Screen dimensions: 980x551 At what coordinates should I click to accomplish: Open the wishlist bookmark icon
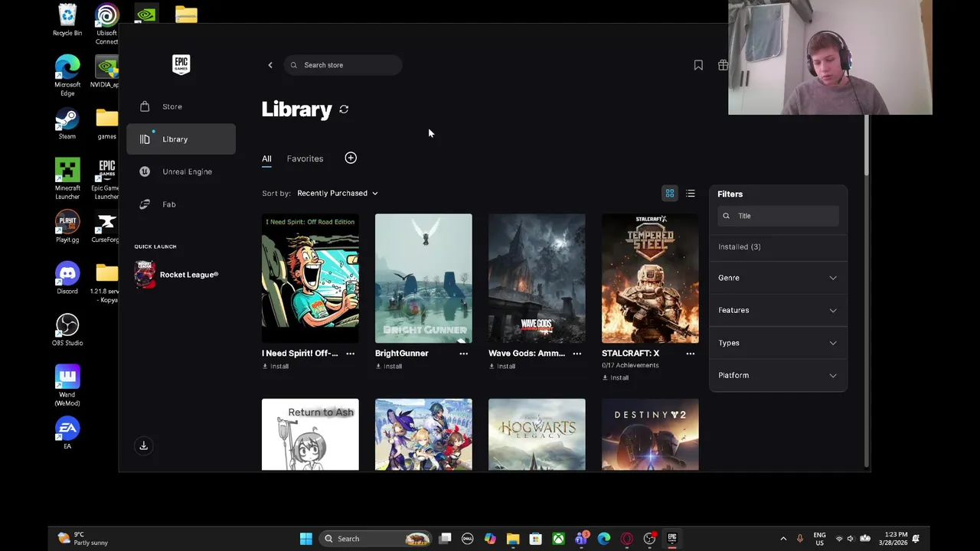tap(698, 65)
